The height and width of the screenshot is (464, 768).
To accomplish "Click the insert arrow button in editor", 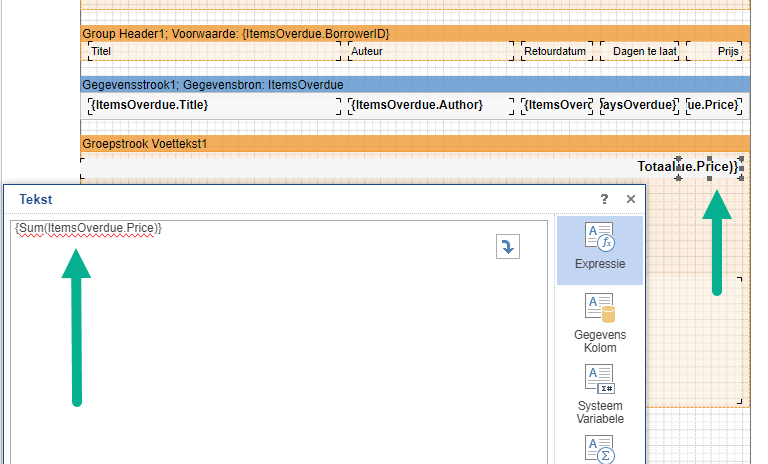I will pyautogui.click(x=508, y=247).
